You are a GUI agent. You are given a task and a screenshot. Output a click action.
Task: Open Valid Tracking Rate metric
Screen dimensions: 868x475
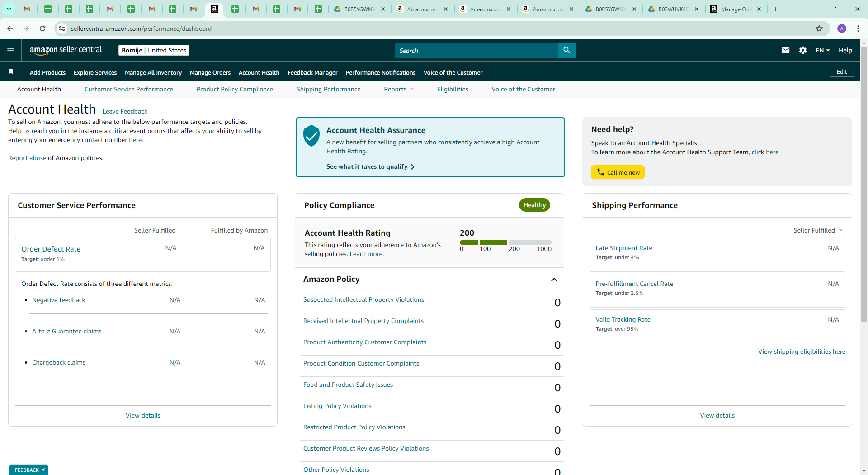click(623, 319)
